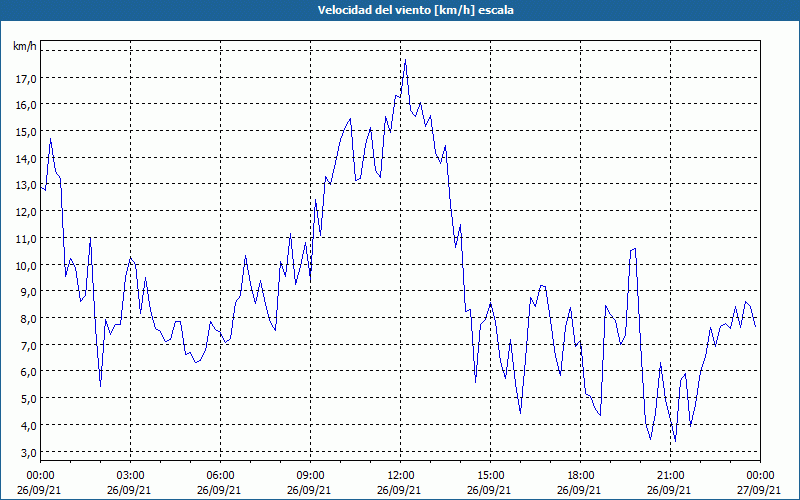Click the '12:00' time label

coord(401,476)
